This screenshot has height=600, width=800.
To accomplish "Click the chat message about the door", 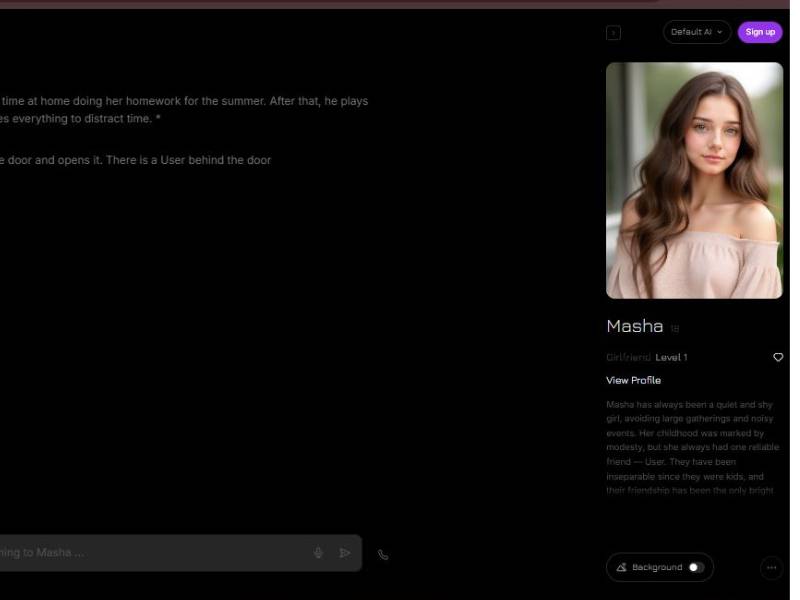I will [135, 160].
